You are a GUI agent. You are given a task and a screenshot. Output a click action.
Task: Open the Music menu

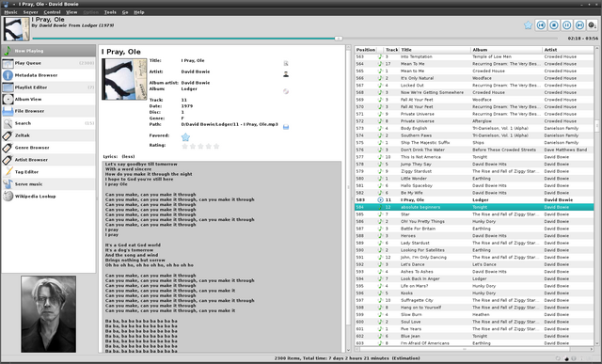[10, 12]
